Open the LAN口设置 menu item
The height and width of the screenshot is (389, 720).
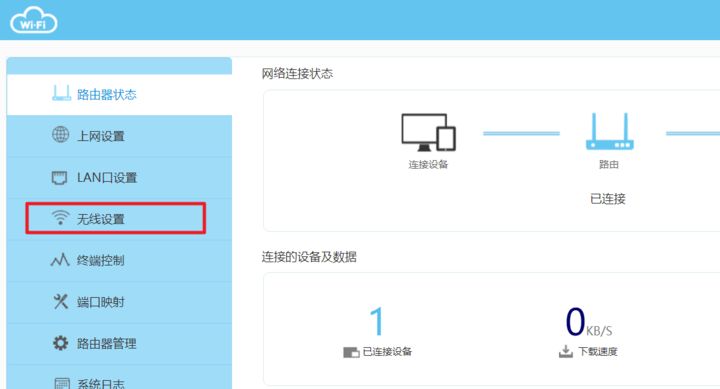(119, 178)
